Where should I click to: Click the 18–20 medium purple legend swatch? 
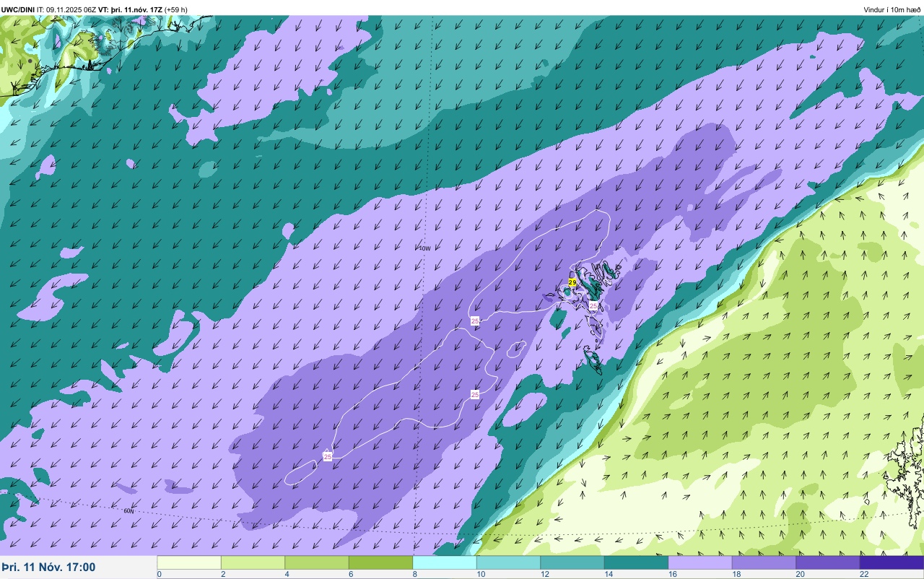click(x=764, y=562)
